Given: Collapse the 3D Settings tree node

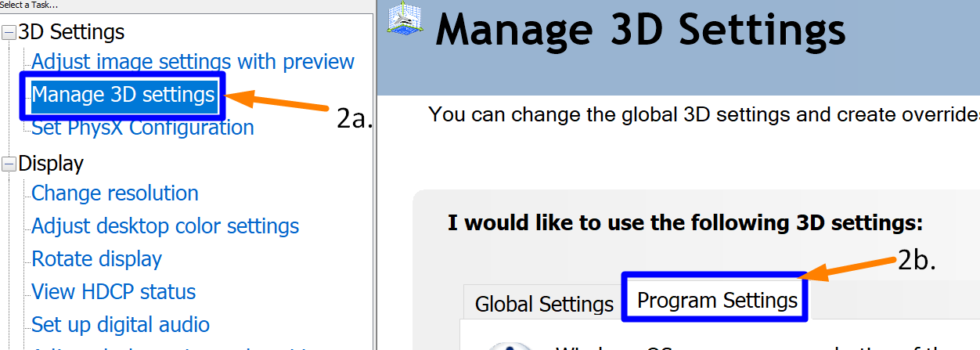Looking at the screenshot, I should (x=9, y=32).
